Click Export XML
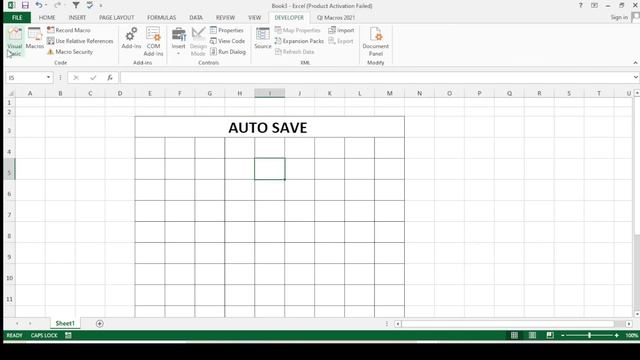Image resolution: width=640 pixels, height=360 pixels. (341, 41)
